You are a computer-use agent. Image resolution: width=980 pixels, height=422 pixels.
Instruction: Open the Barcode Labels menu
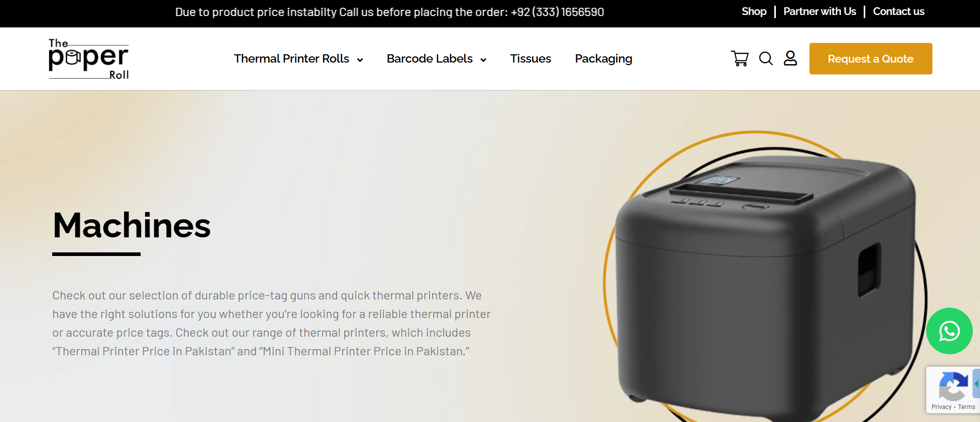[x=430, y=58]
